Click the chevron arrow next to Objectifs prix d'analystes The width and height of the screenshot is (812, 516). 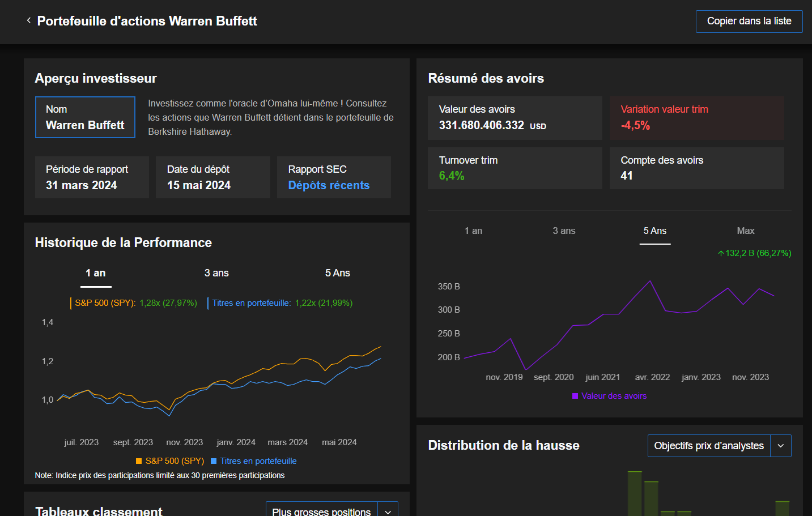coord(781,446)
